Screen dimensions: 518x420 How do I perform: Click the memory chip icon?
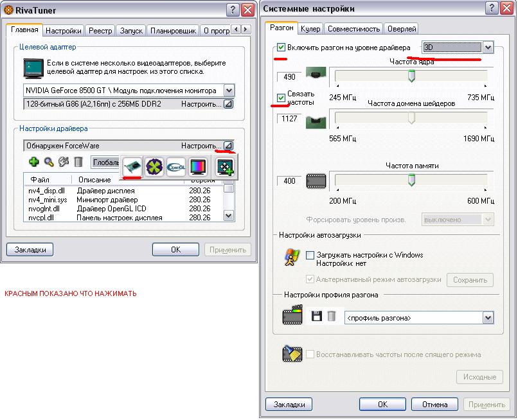click(316, 181)
